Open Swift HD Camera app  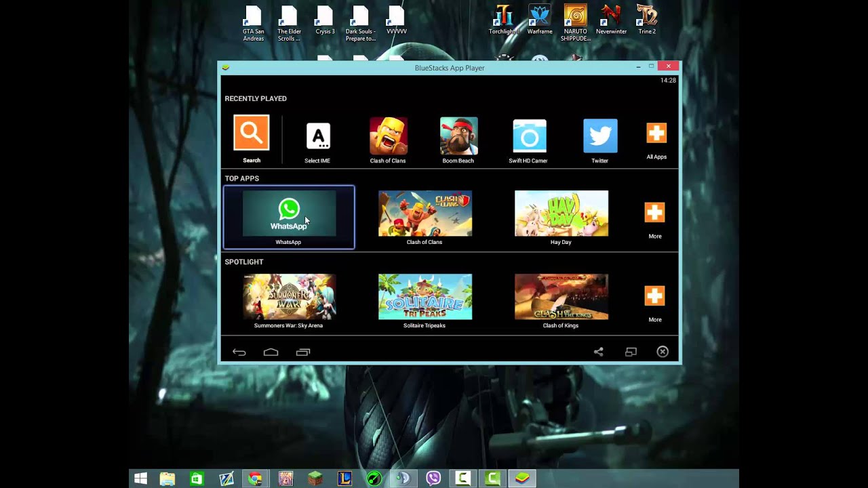[x=530, y=136]
